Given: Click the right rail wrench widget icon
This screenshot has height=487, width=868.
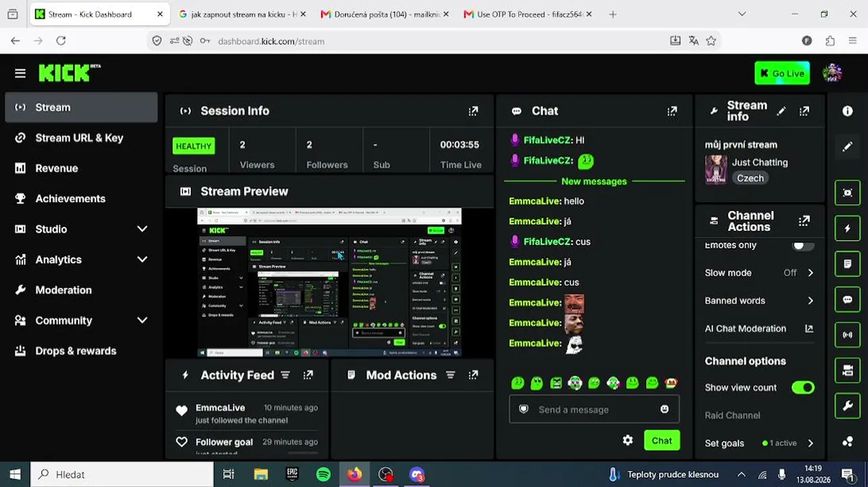Looking at the screenshot, I should tap(848, 406).
